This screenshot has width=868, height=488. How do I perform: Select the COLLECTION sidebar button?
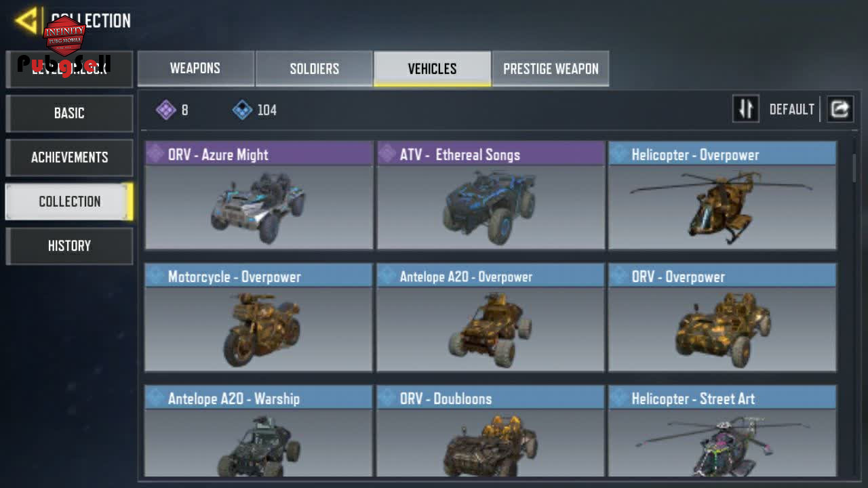(x=69, y=201)
